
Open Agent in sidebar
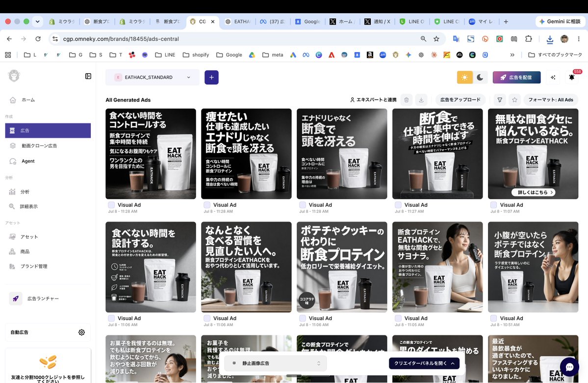[x=48, y=161]
